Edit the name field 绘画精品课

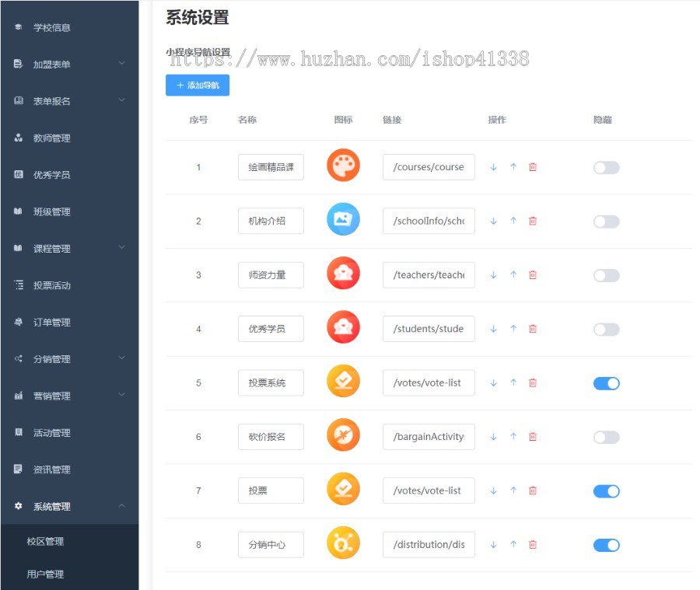tap(271, 167)
